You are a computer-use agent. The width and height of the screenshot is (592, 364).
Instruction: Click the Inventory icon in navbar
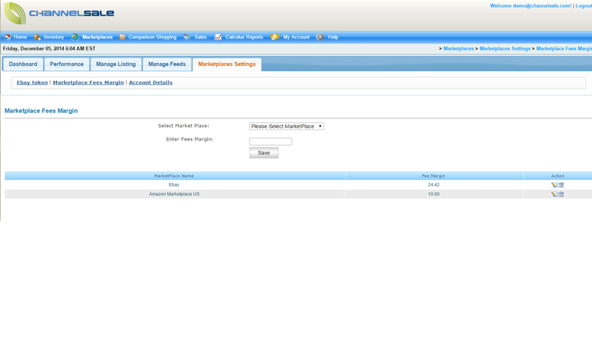(38, 37)
